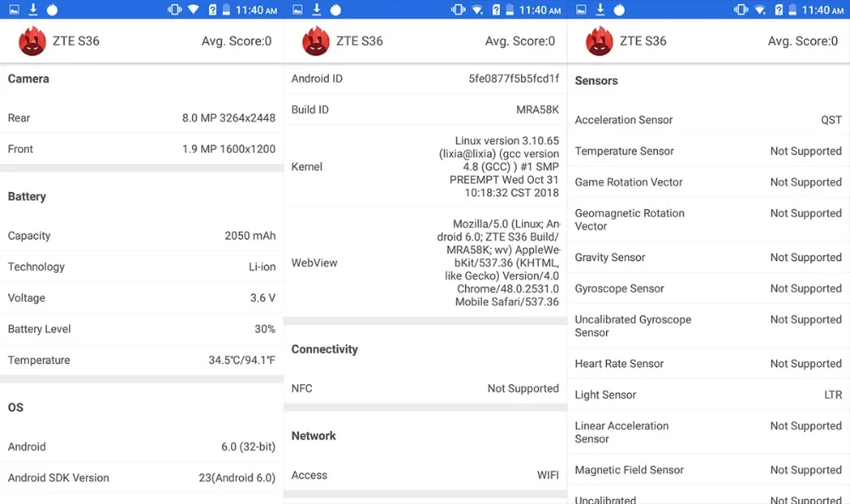Select the Build ID 'MRA58K' row
The image size is (850, 504).
pyautogui.click(x=425, y=110)
